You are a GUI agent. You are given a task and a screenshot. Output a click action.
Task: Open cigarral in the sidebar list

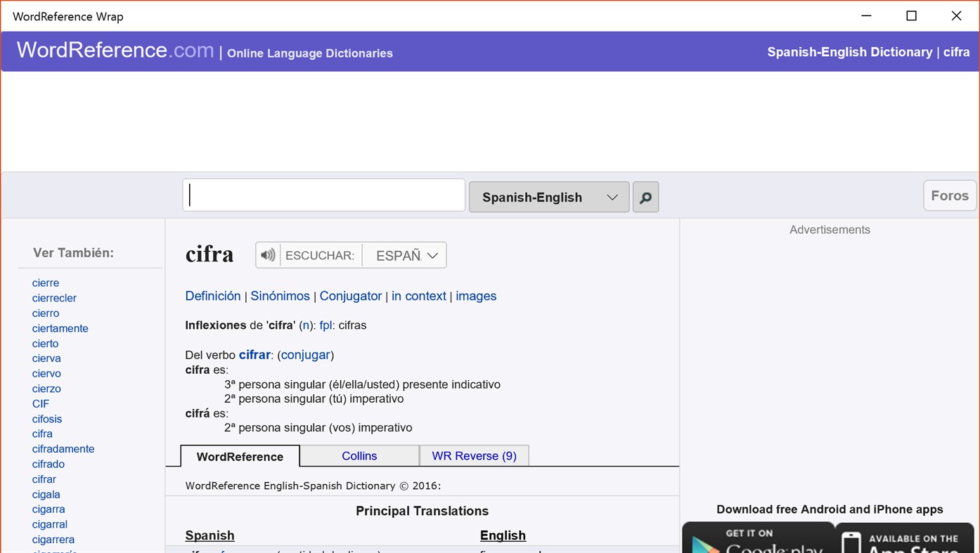click(50, 524)
